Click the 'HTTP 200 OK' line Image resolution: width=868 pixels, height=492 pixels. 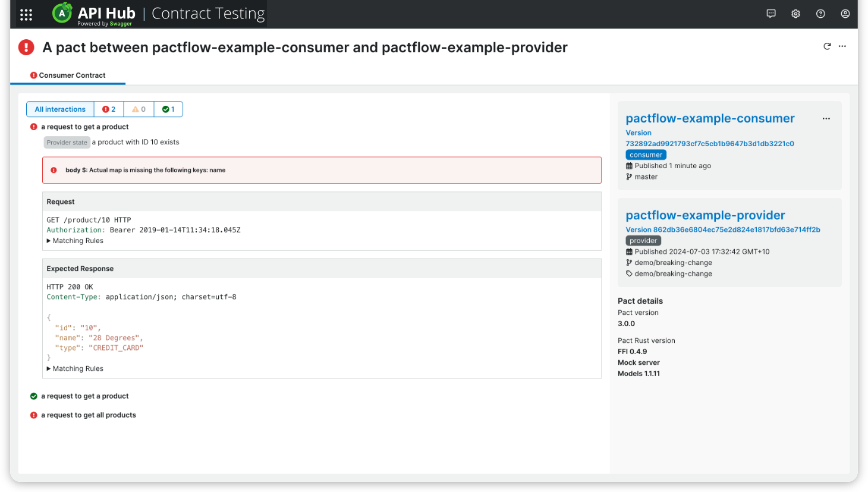pos(70,287)
